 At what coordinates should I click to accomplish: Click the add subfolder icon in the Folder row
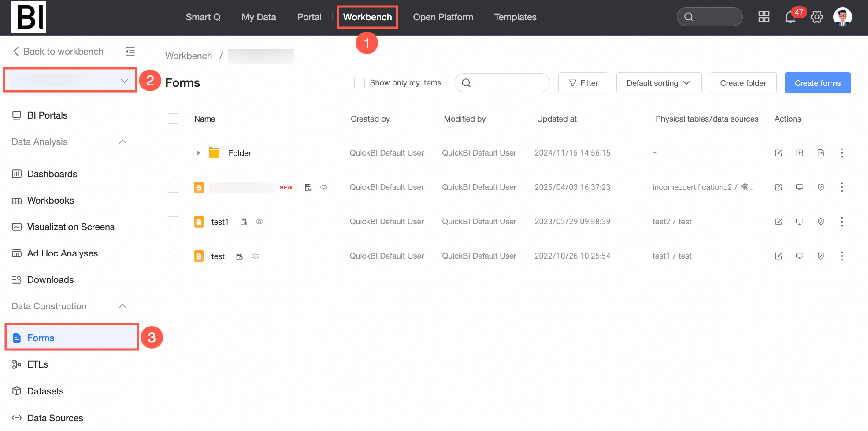coord(800,153)
